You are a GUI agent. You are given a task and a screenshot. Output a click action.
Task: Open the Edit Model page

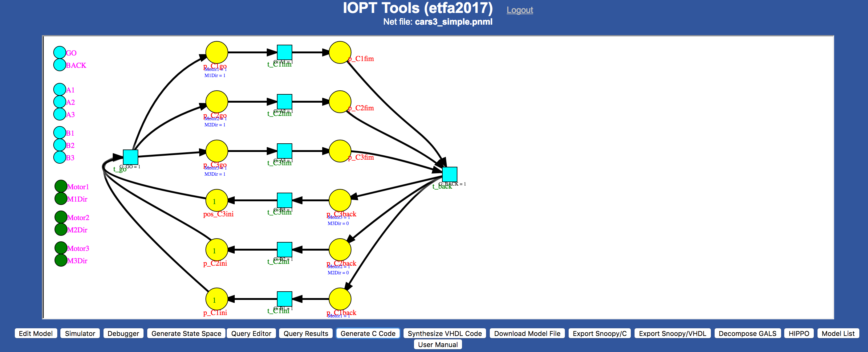tap(36, 333)
